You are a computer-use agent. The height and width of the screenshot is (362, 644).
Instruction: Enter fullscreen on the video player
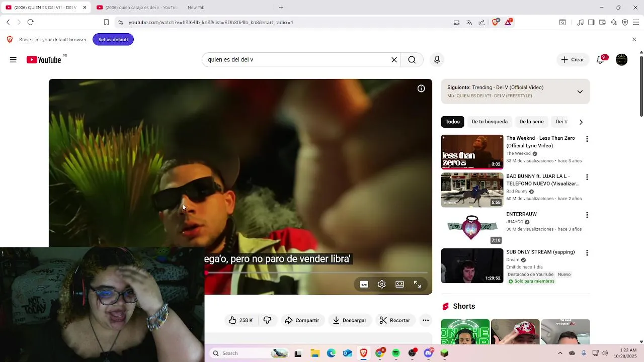click(x=417, y=284)
